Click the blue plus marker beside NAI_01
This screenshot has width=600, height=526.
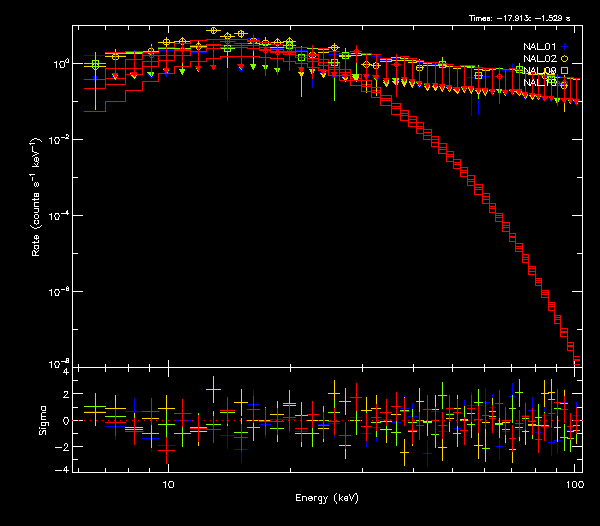coord(565,47)
